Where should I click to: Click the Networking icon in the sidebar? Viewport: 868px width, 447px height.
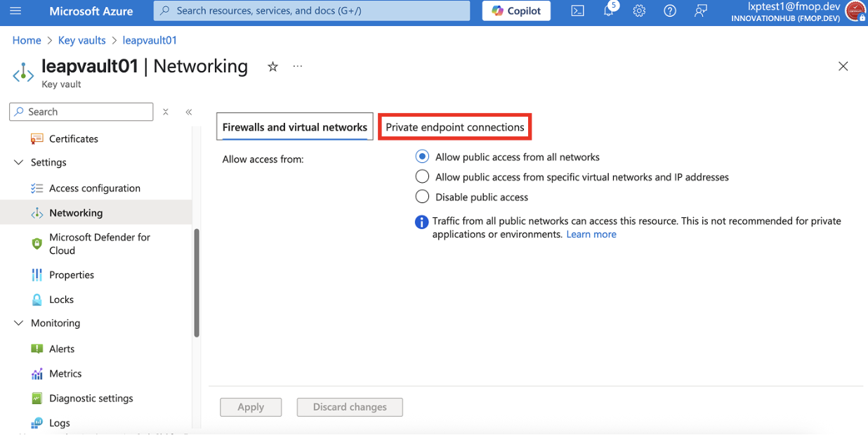[x=37, y=213]
